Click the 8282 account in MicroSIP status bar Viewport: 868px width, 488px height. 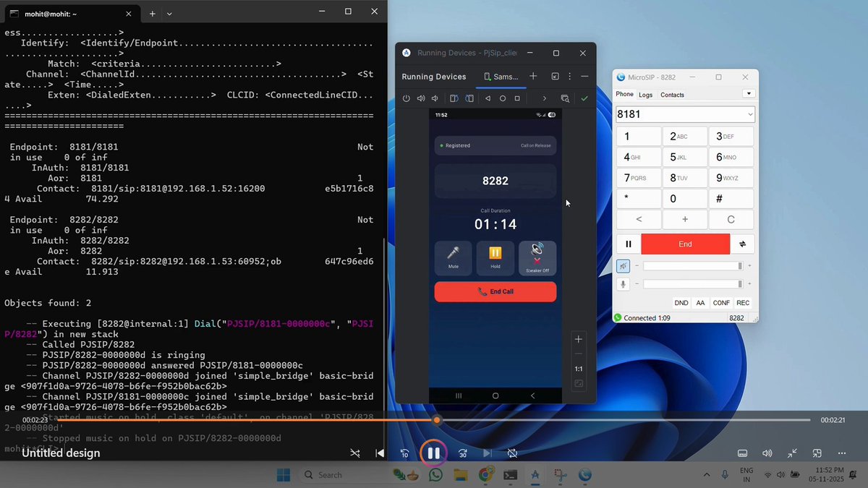tap(736, 318)
